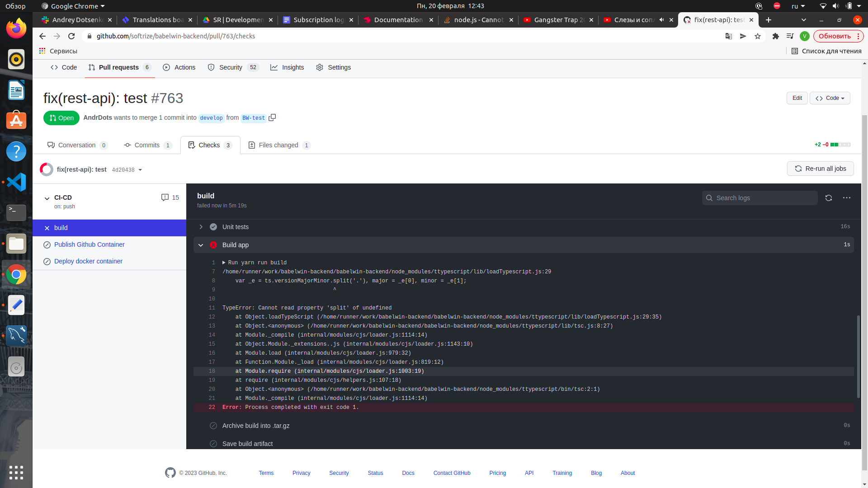Switch to the Files changed tab
The height and width of the screenshot is (488, 868).
coord(278,145)
